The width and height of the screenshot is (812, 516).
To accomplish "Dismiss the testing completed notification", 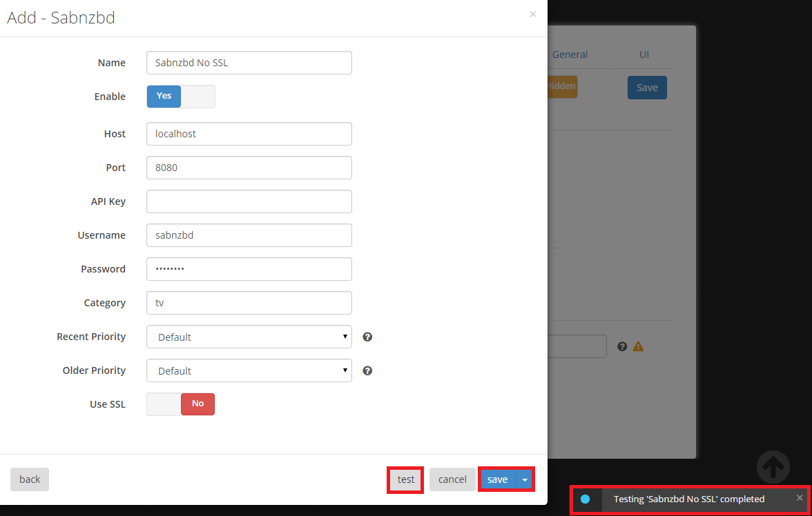I will 800,498.
